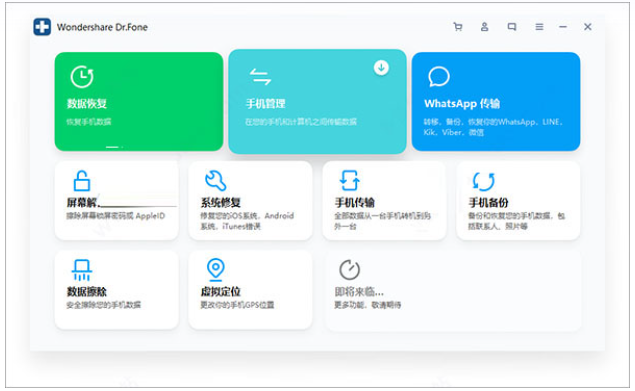This screenshot has width=635, height=391.
Task: Click the 更改你的手机GPS位置 description
Action: pos(237,305)
